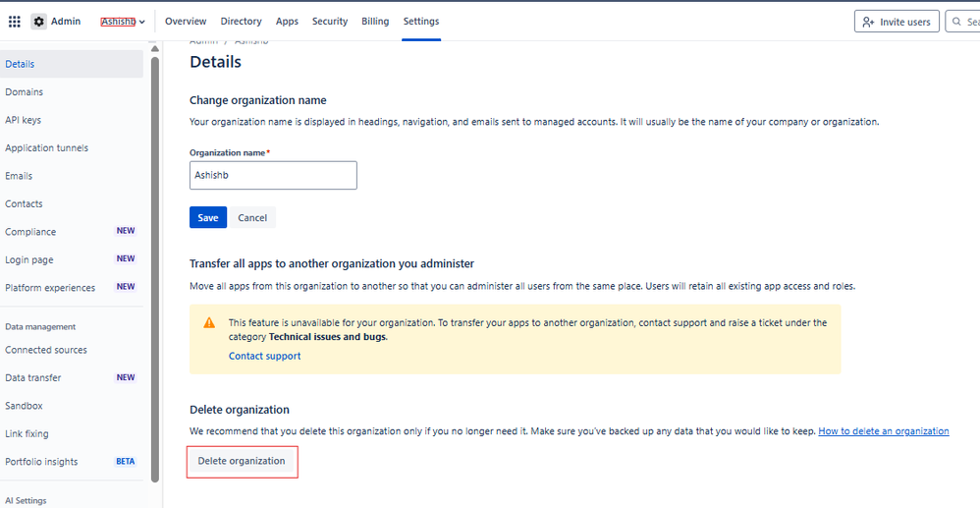Open the Login page settings
Screen dimensions: 980x508
pyautogui.click(x=72, y=259)
